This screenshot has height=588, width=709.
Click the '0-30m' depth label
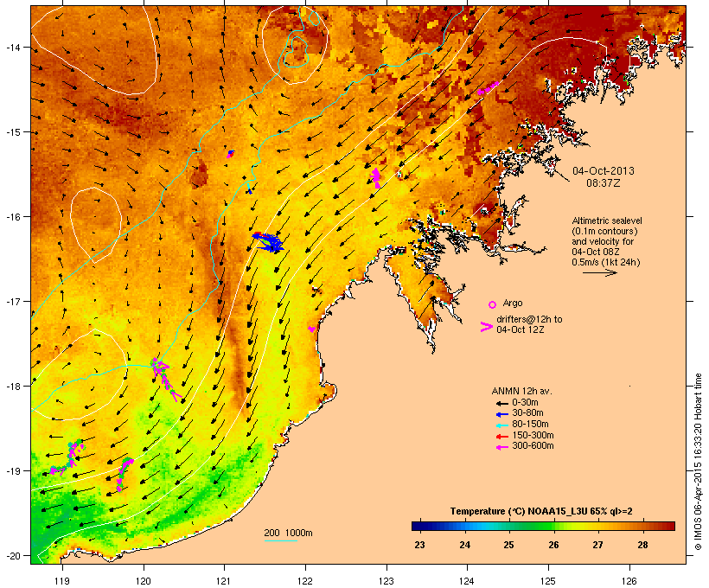pos(525,403)
